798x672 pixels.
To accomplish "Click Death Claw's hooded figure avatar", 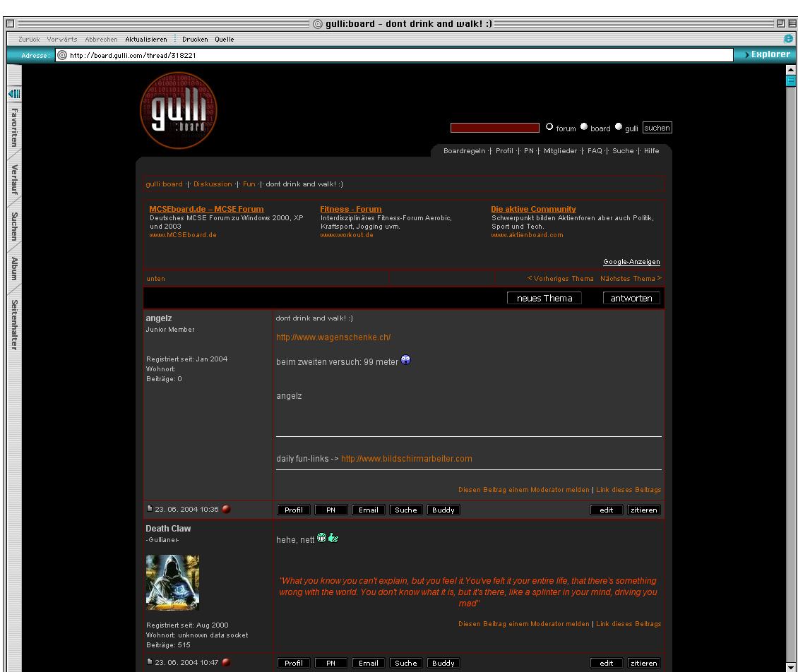I will [x=172, y=582].
